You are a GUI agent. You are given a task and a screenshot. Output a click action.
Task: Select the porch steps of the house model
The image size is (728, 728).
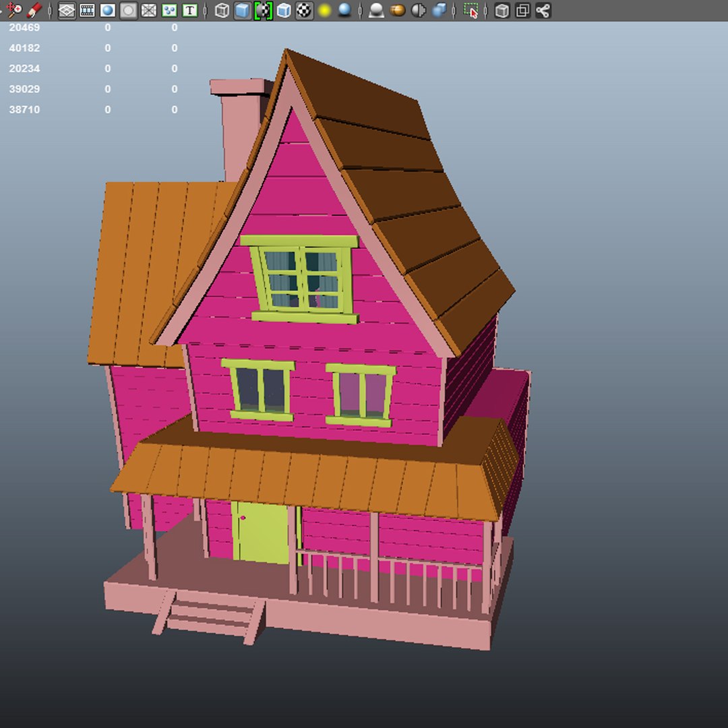(x=209, y=617)
